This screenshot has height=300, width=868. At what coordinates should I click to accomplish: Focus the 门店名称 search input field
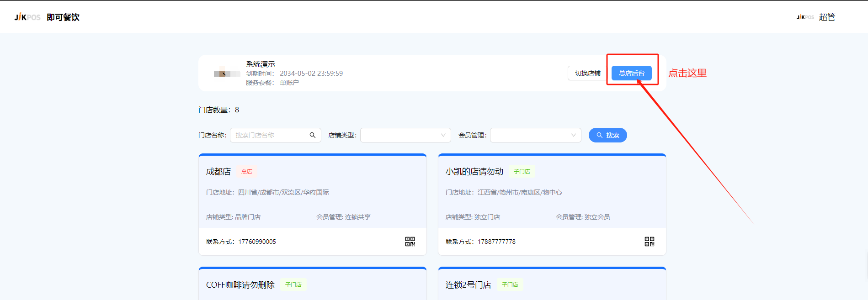270,135
